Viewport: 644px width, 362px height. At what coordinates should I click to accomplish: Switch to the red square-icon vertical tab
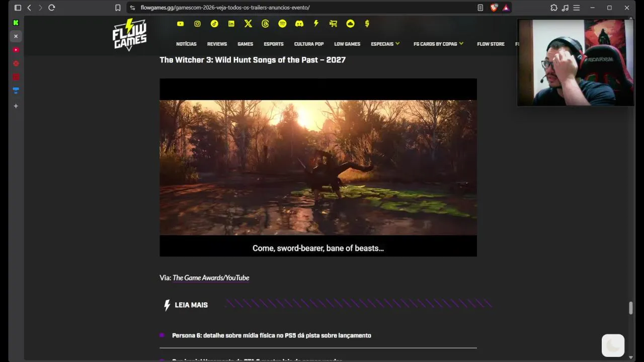(x=16, y=77)
